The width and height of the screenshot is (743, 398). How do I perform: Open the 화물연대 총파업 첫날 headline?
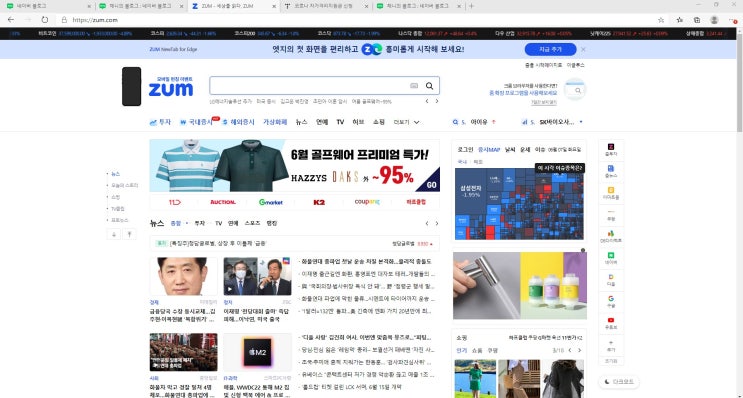coord(365,261)
